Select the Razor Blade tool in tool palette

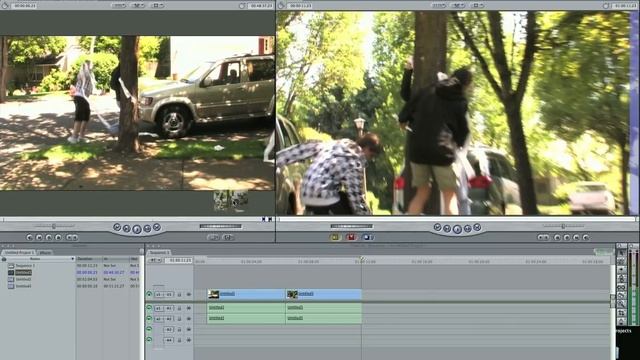[621, 296]
